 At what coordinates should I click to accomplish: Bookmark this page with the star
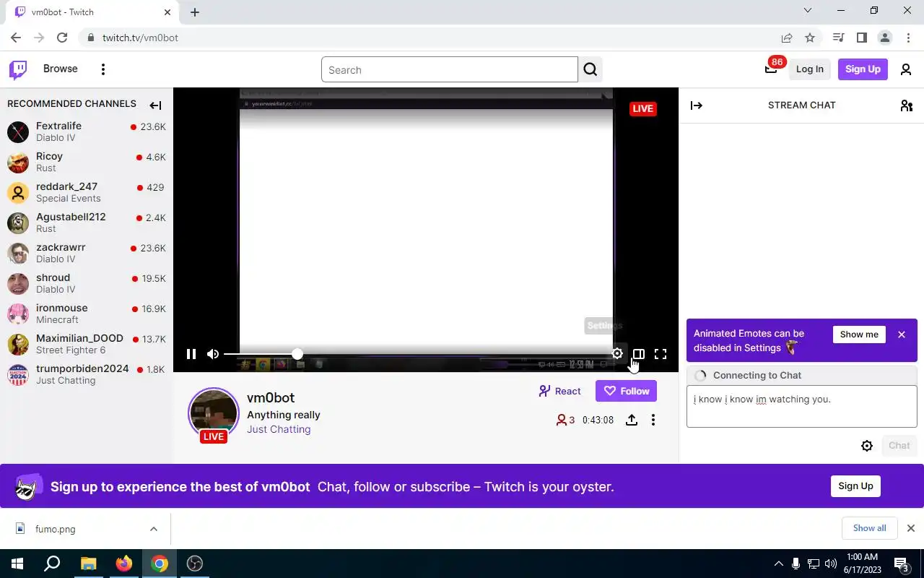(x=810, y=38)
